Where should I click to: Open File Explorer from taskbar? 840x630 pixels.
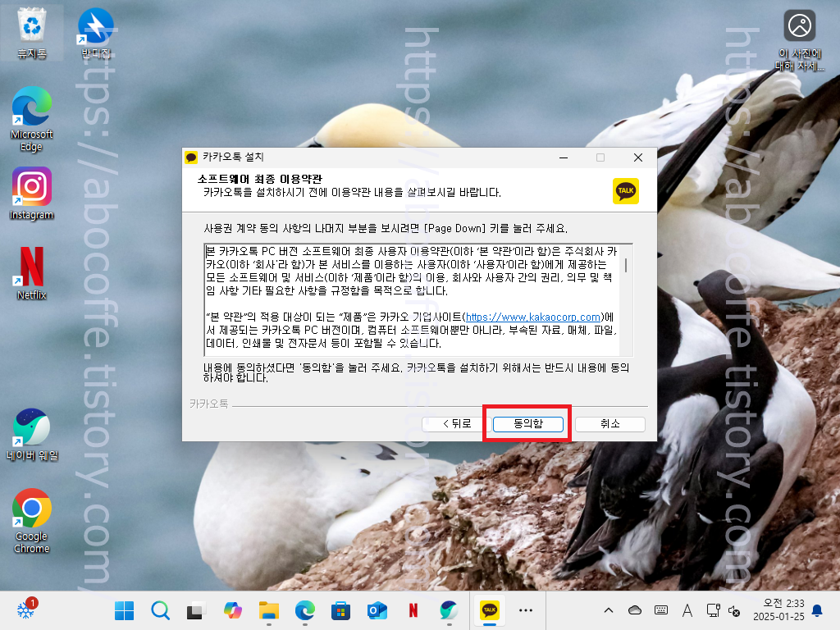coord(269,610)
